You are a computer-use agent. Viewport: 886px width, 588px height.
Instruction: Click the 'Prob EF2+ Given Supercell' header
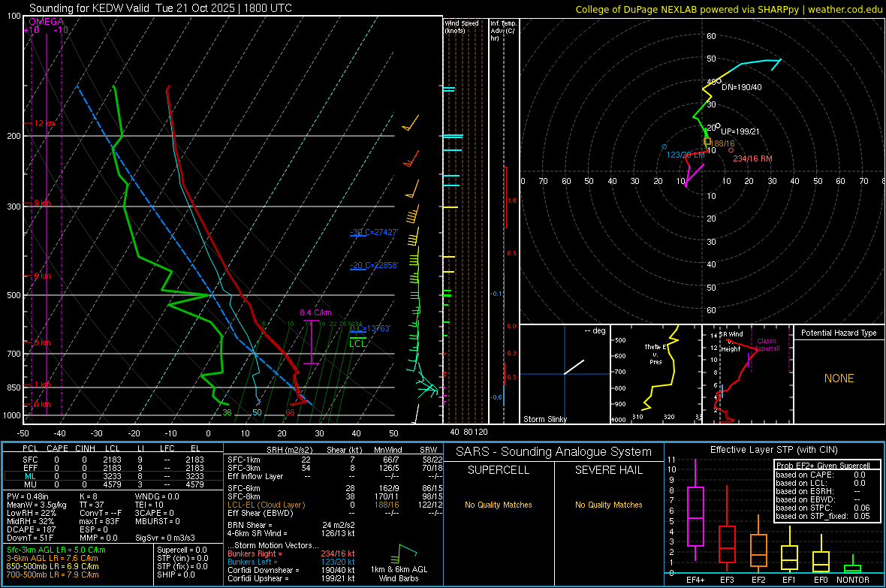[x=823, y=466]
